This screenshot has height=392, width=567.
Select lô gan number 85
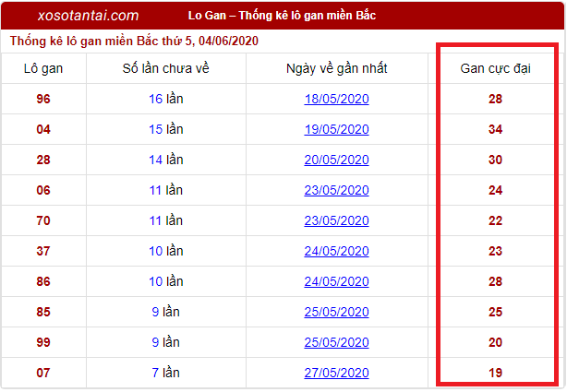click(x=43, y=312)
